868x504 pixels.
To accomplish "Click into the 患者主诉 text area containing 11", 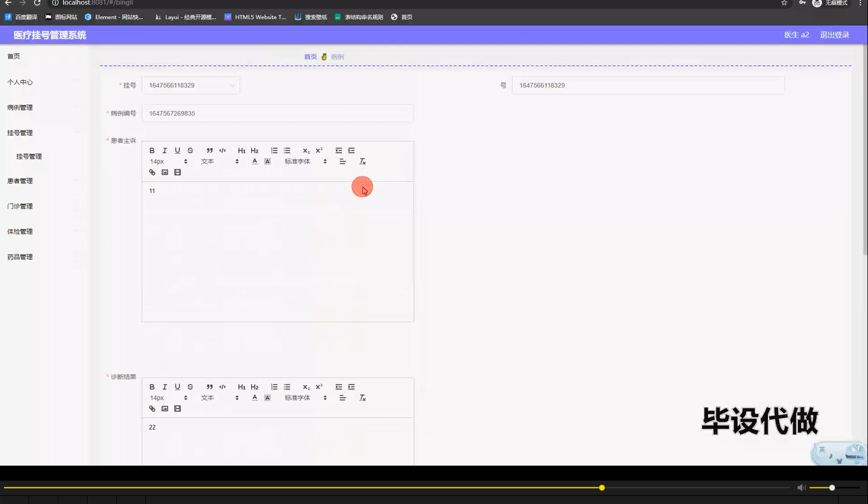I will (x=278, y=251).
